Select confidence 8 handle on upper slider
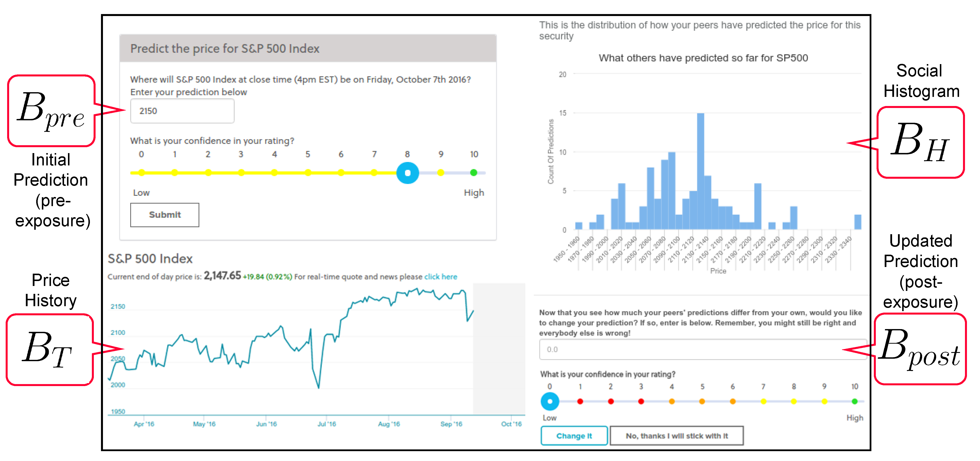Screen dimensions: 980x461 click(407, 173)
